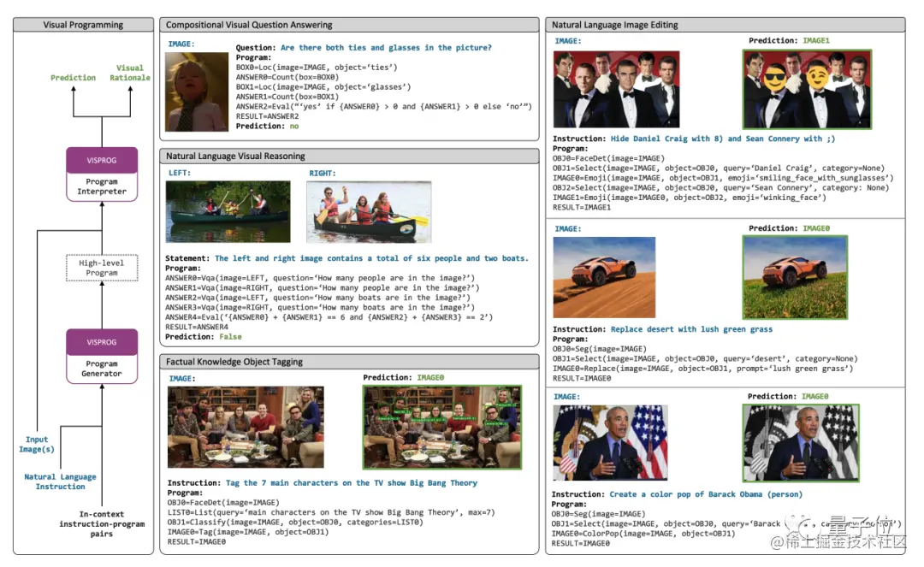Click 'Prediction: IMAGE1' label above Bond image

(x=789, y=41)
